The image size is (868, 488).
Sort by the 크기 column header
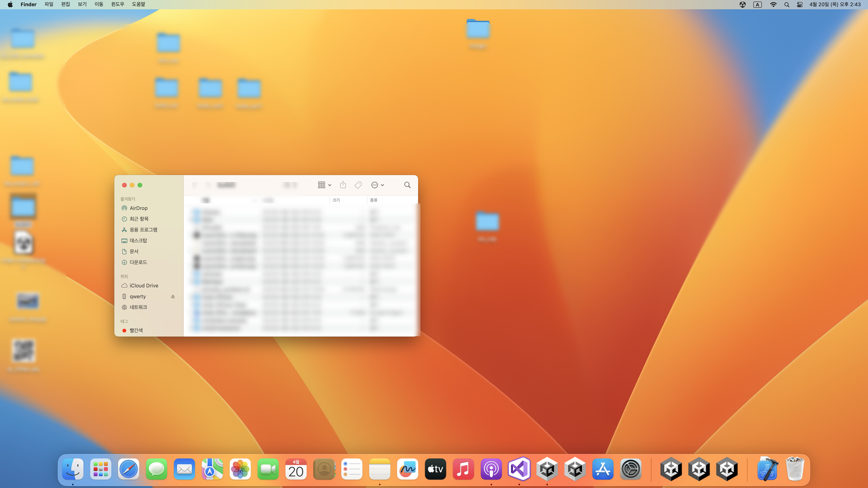tap(336, 200)
